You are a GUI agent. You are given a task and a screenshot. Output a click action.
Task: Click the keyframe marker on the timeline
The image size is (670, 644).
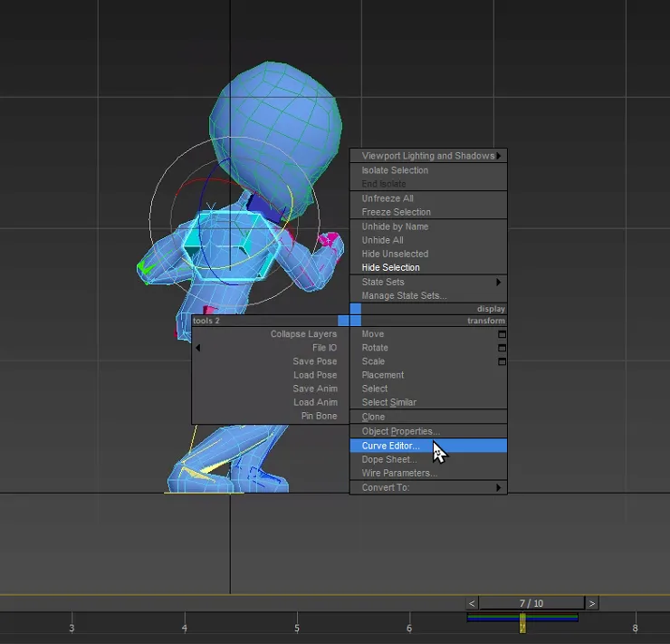coord(522,623)
